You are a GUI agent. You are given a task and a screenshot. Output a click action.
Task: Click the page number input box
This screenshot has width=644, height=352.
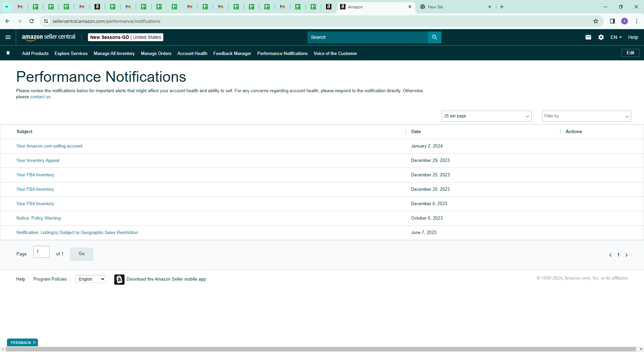pyautogui.click(x=42, y=252)
